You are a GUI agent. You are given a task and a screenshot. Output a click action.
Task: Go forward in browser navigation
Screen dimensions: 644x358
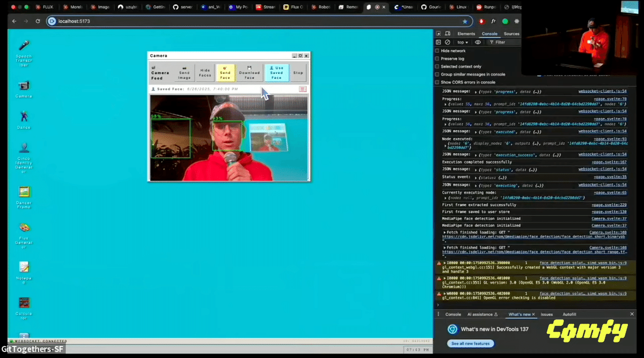click(x=25, y=21)
